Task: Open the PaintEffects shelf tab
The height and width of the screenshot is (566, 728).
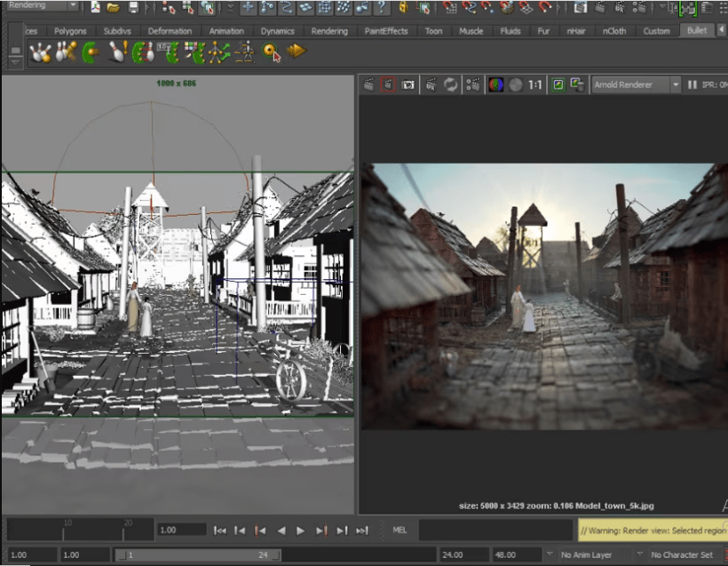Action: (x=386, y=31)
